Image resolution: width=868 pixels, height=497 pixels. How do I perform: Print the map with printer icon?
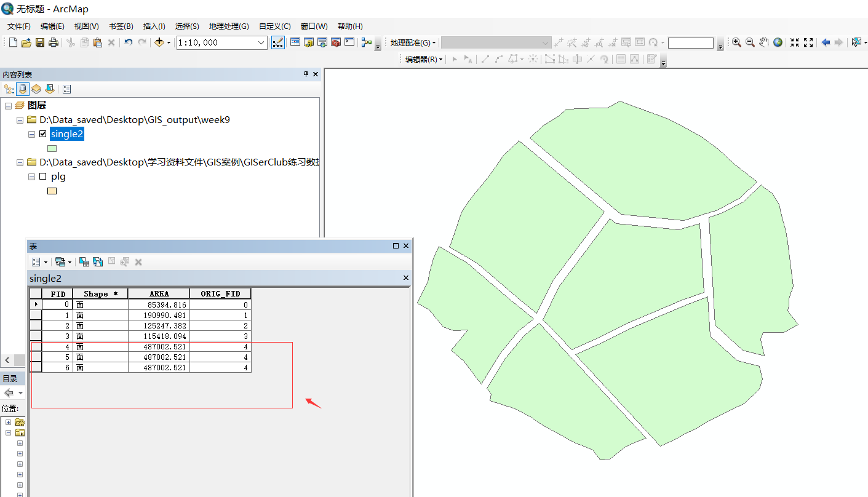click(54, 42)
